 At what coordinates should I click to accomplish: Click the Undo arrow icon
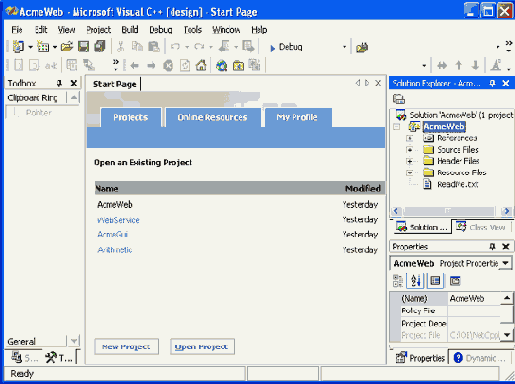175,47
